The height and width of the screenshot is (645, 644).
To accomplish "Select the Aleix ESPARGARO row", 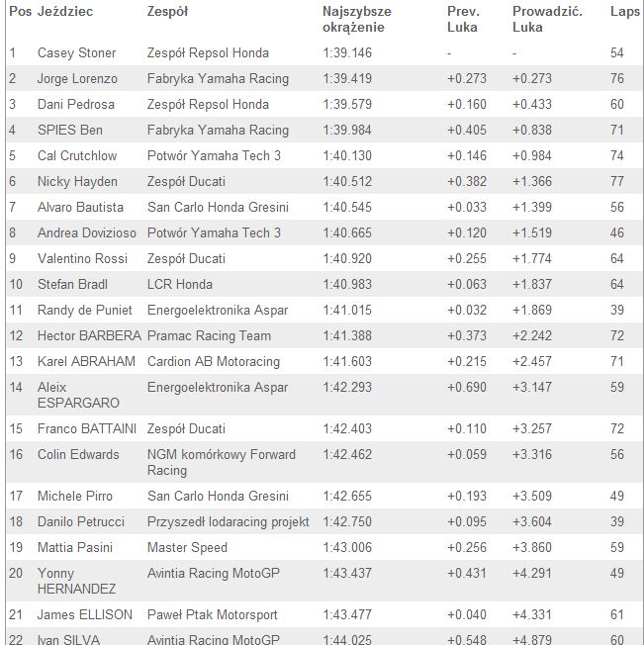I will click(x=324, y=396).
